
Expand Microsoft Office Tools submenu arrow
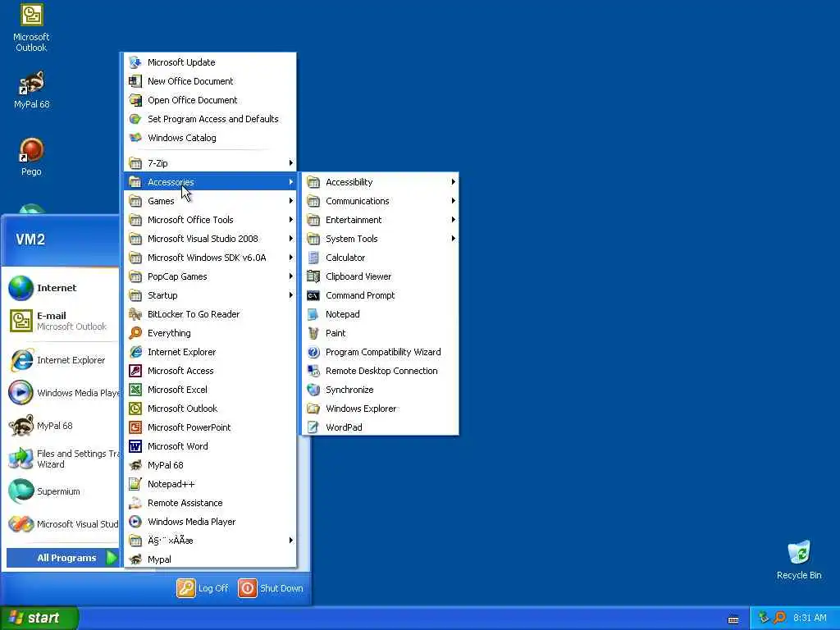pos(291,220)
